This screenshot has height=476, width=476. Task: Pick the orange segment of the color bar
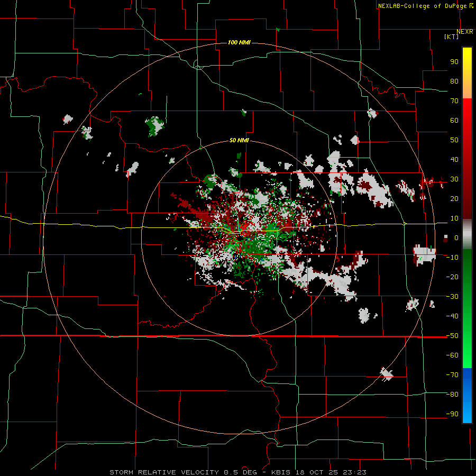coord(467,89)
